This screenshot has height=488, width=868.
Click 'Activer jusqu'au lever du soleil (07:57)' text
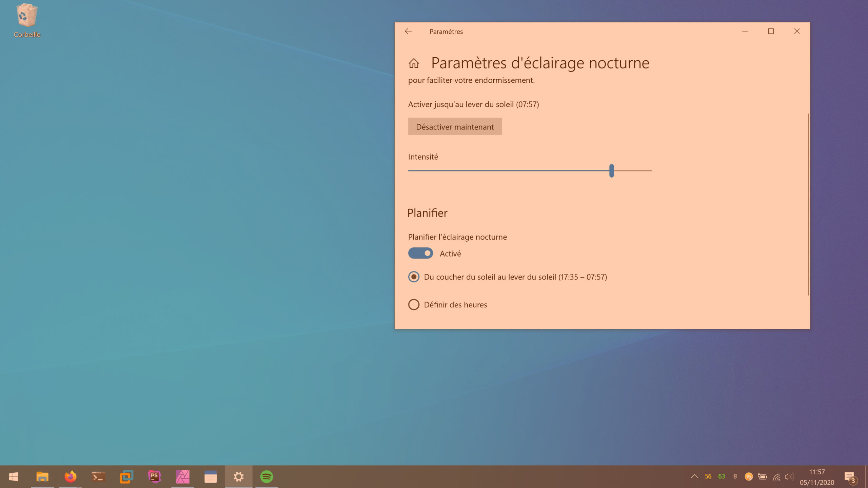pos(473,104)
